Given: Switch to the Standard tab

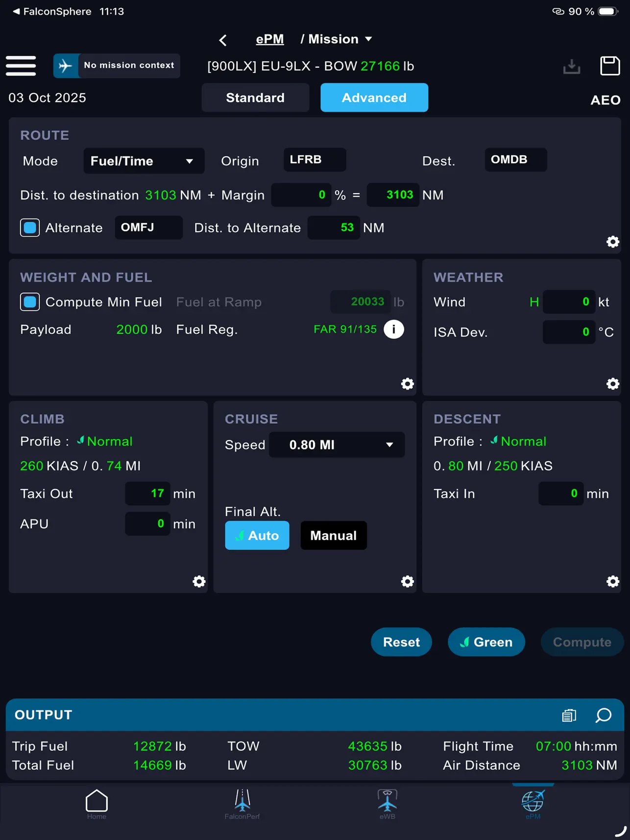Looking at the screenshot, I should 255,98.
